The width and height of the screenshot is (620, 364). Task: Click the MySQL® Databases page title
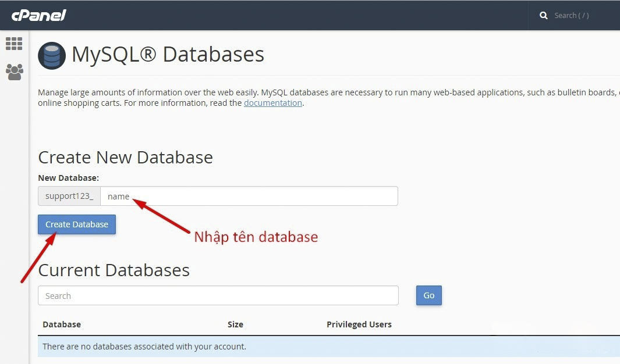[168, 55]
